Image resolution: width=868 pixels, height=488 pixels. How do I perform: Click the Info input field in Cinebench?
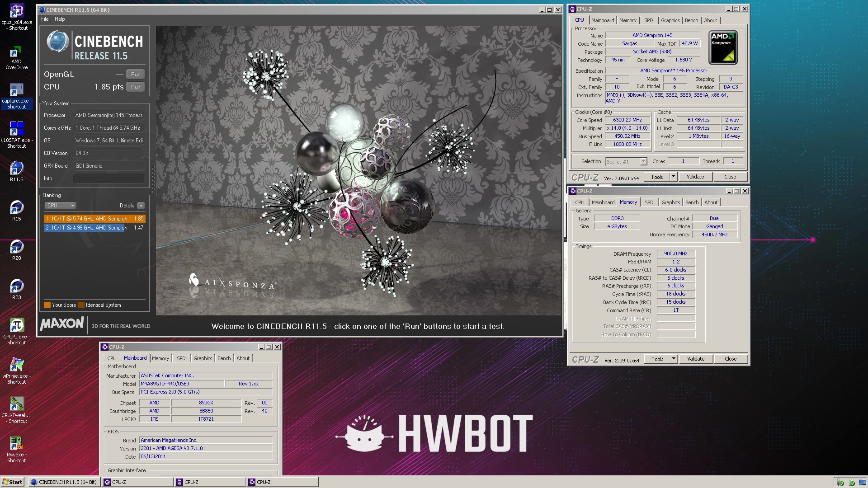[x=109, y=178]
